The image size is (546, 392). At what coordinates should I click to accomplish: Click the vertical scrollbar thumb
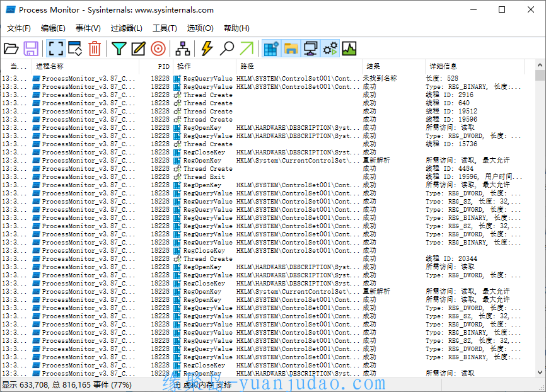coord(540,75)
